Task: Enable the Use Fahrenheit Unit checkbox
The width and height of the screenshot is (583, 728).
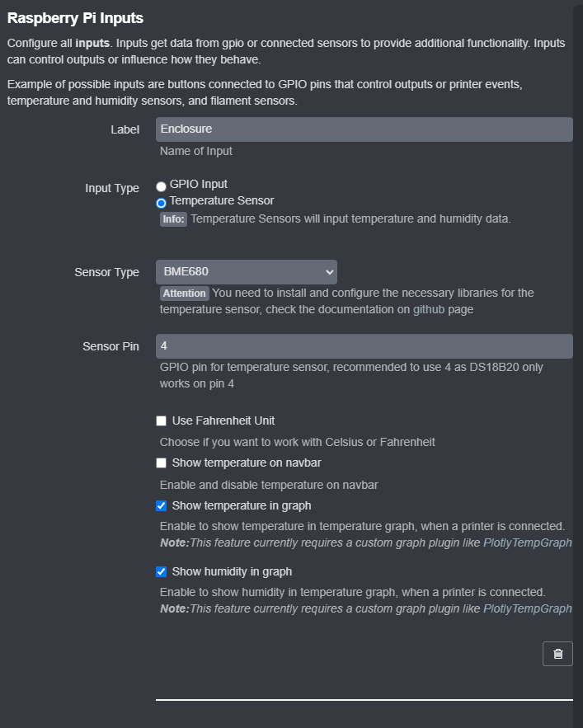Action: 161,420
